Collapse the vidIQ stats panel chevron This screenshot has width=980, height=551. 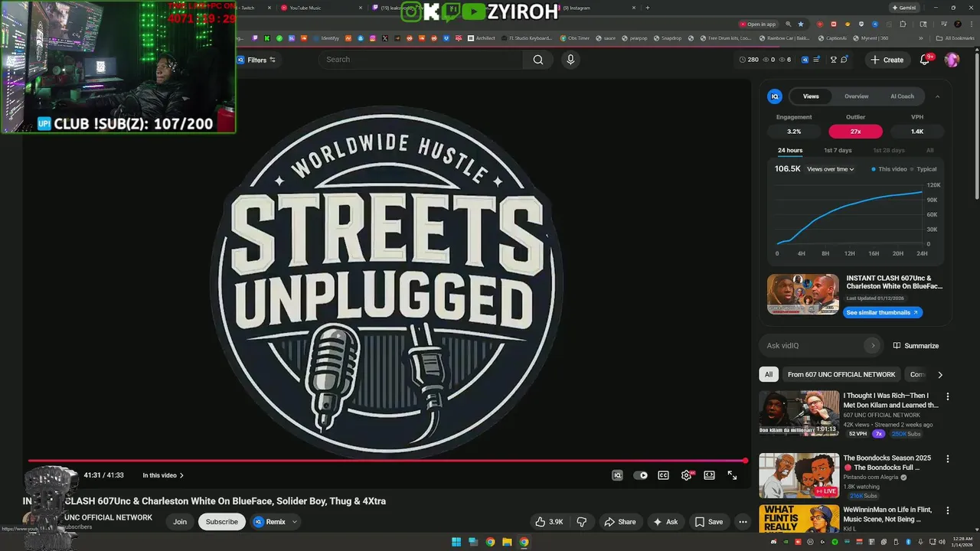coord(937,96)
